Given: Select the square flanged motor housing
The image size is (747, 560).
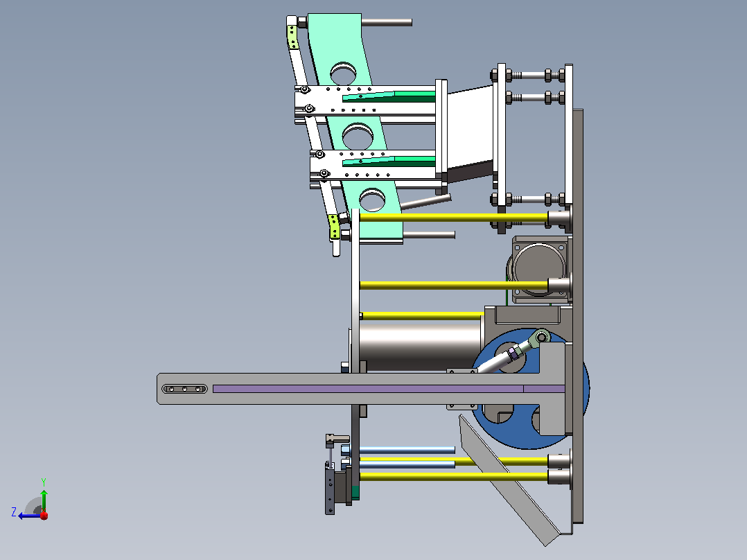Looking at the screenshot, I should tap(541, 270).
